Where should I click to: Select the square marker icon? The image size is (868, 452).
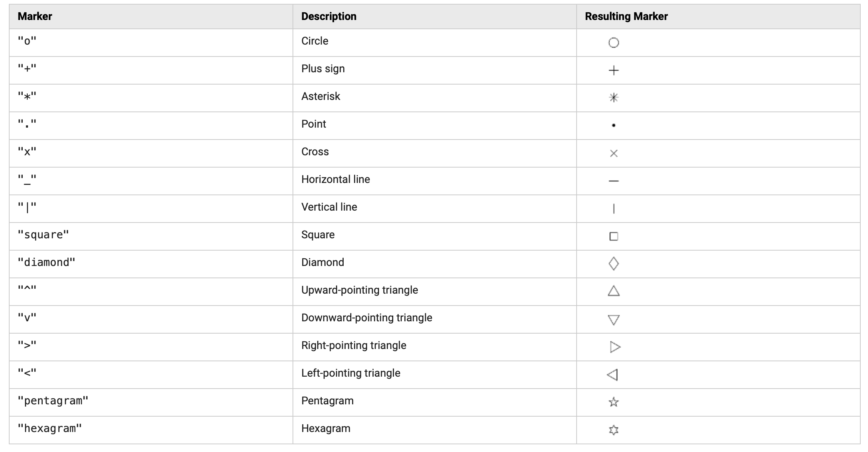point(614,236)
